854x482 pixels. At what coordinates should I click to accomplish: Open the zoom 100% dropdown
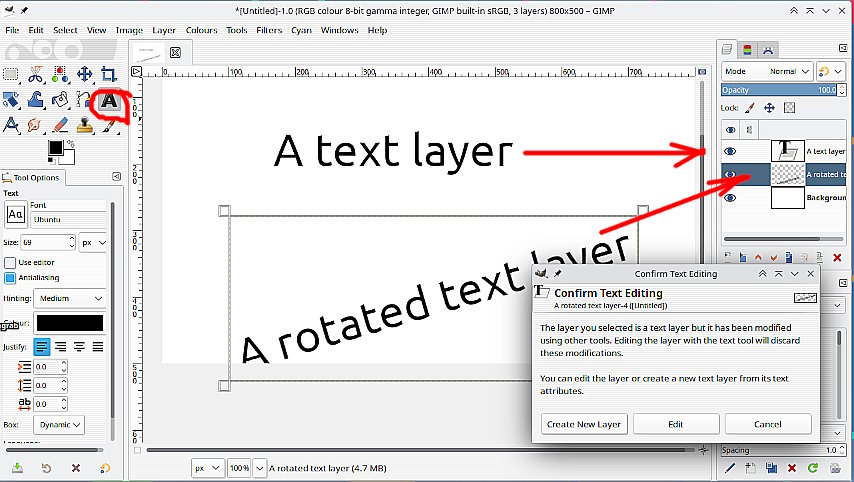click(260, 468)
